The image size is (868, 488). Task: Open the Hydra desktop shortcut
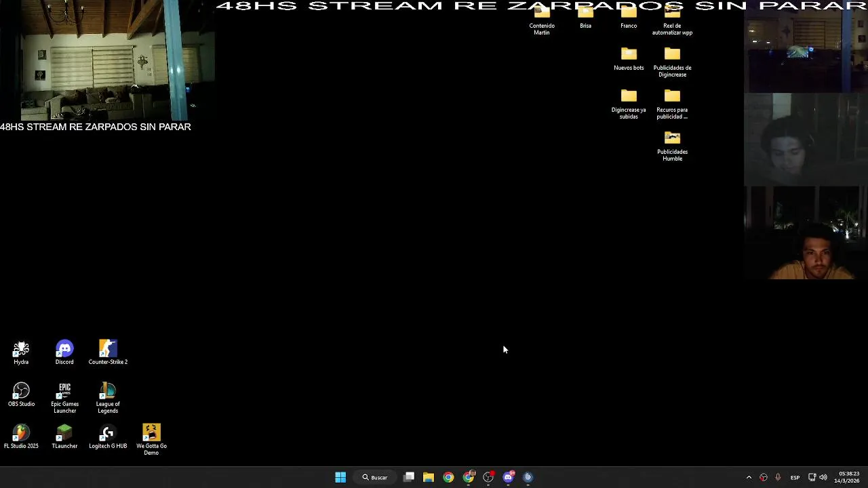point(21,353)
